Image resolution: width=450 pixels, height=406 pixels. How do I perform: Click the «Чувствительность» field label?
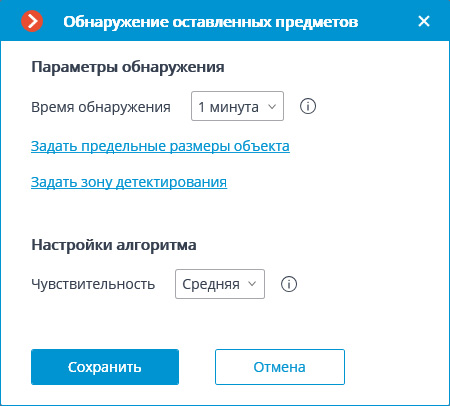pyautogui.click(x=93, y=284)
